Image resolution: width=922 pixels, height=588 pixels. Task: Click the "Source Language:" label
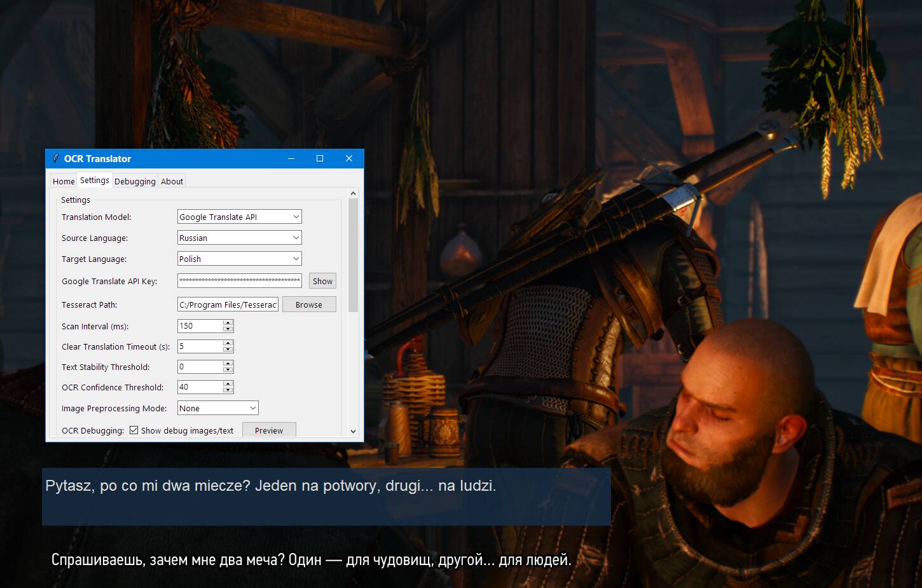tap(95, 238)
